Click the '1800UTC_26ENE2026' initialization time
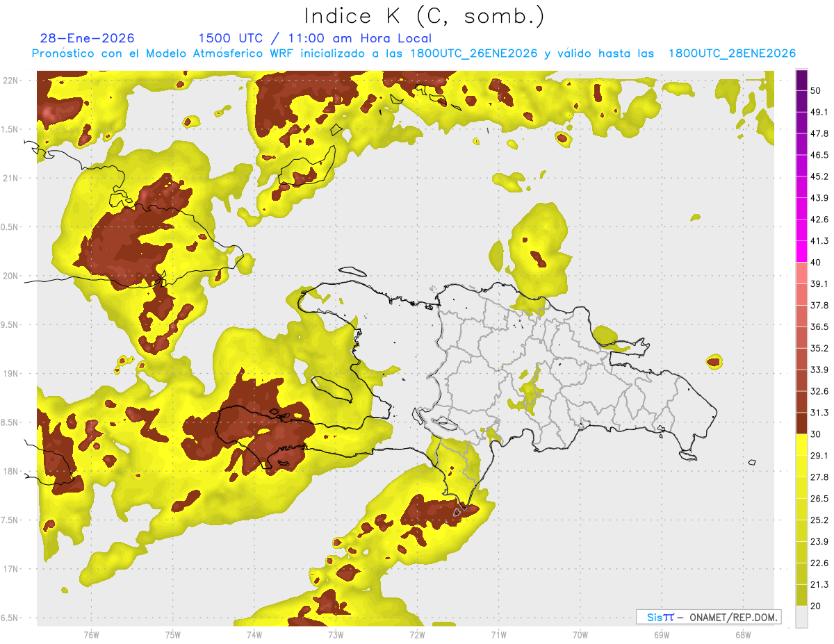The width and height of the screenshot is (834, 644). pyautogui.click(x=474, y=53)
